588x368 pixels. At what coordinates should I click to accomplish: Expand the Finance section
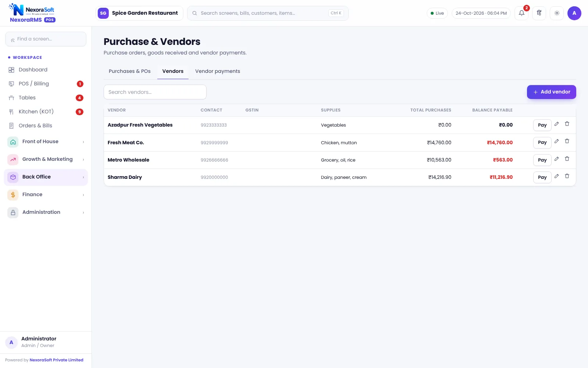[46, 195]
